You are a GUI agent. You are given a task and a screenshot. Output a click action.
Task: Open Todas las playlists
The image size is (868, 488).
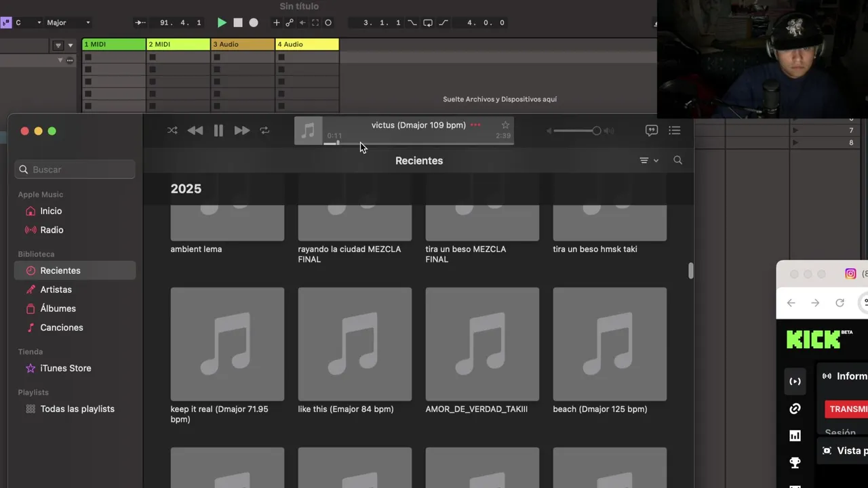75,409
